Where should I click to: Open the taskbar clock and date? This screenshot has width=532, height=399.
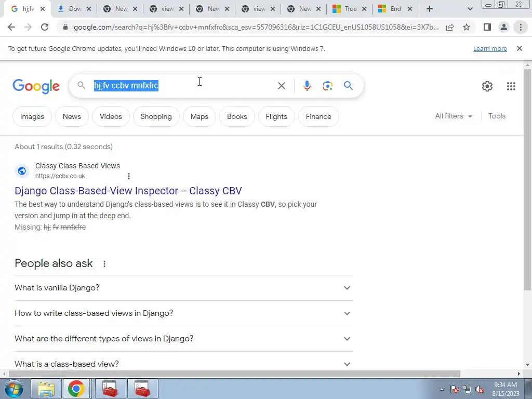[506, 389]
